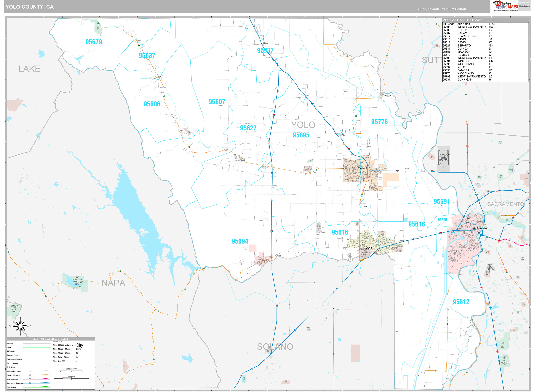Select the 95679 ZIP code label
This screenshot has width=534, height=392.
(x=94, y=42)
